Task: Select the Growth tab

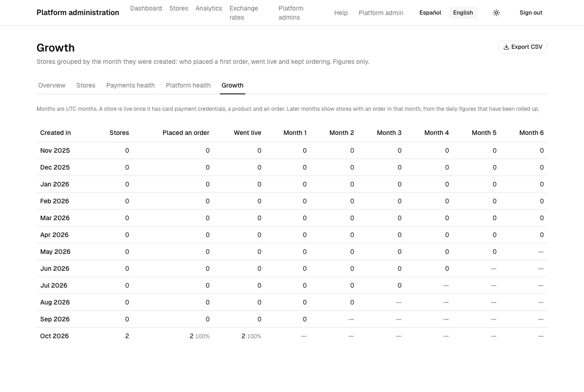Action: pos(233,85)
